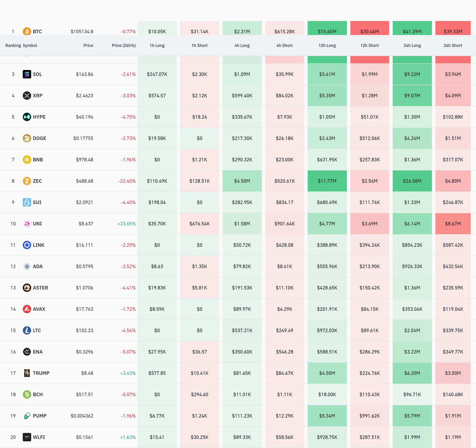Viewport: 476px width, 448px height.
Task: Click the DOGE coin icon
Action: [x=27, y=138]
